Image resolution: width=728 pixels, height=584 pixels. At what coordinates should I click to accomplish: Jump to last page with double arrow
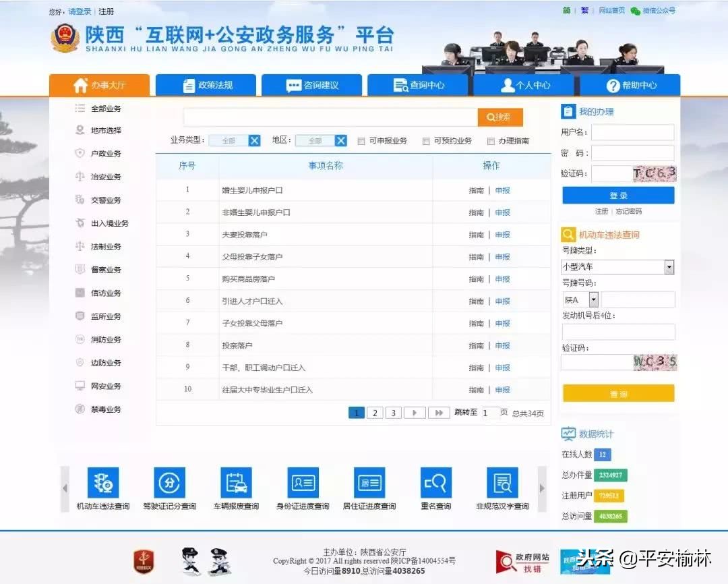pos(439,413)
